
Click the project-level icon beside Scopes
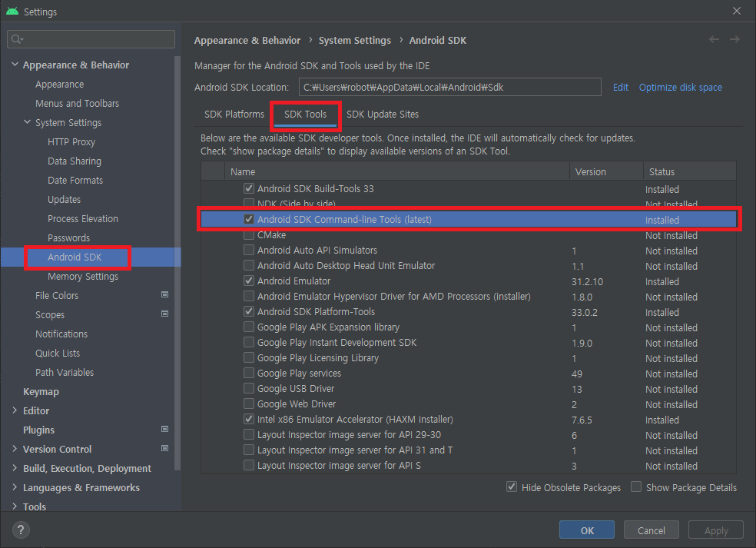(165, 314)
